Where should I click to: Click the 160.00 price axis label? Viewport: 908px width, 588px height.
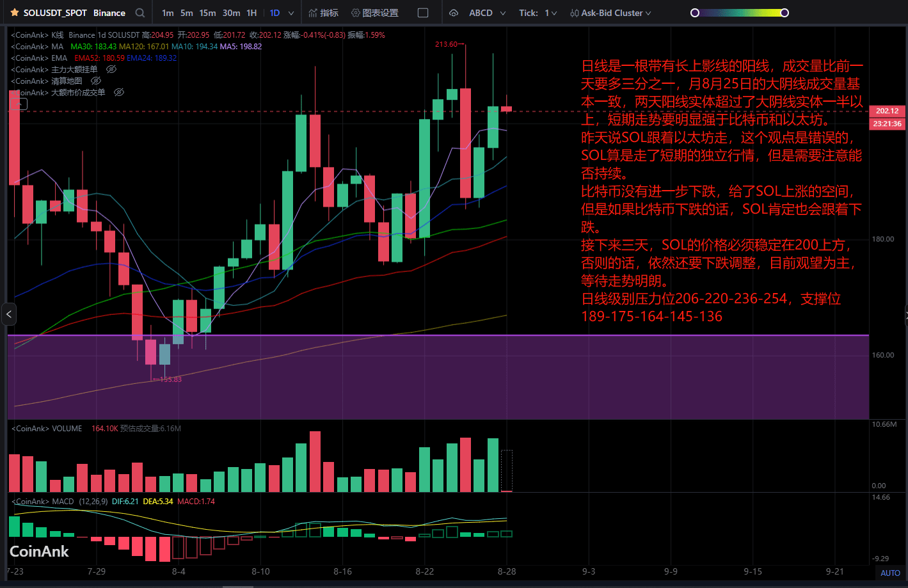[883, 355]
